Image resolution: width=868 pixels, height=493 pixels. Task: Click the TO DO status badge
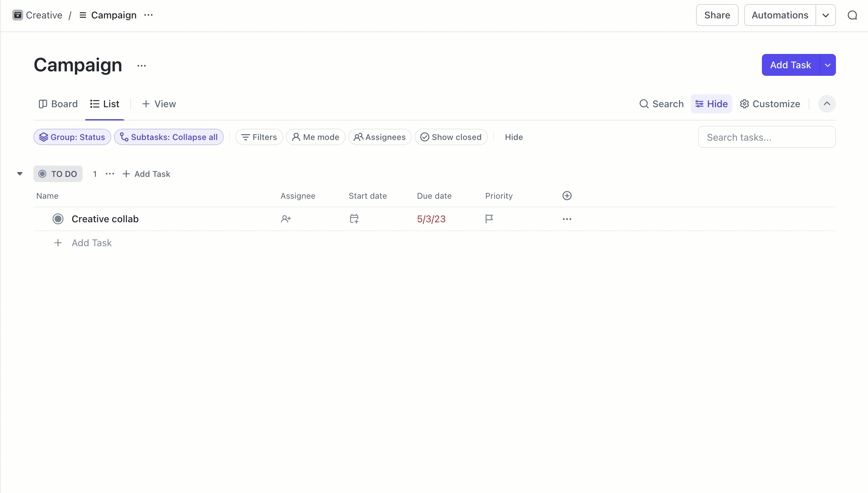58,174
